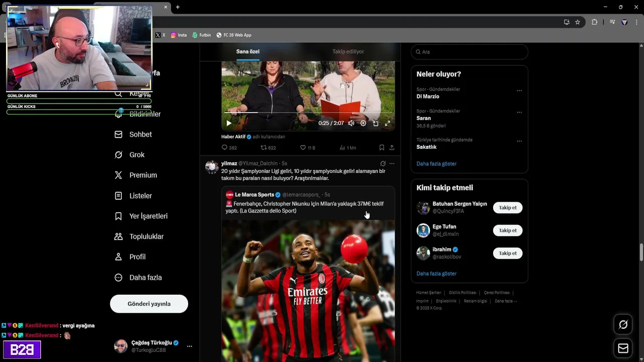
Task: Open options for Di Marzio trend
Action: pyautogui.click(x=519, y=91)
